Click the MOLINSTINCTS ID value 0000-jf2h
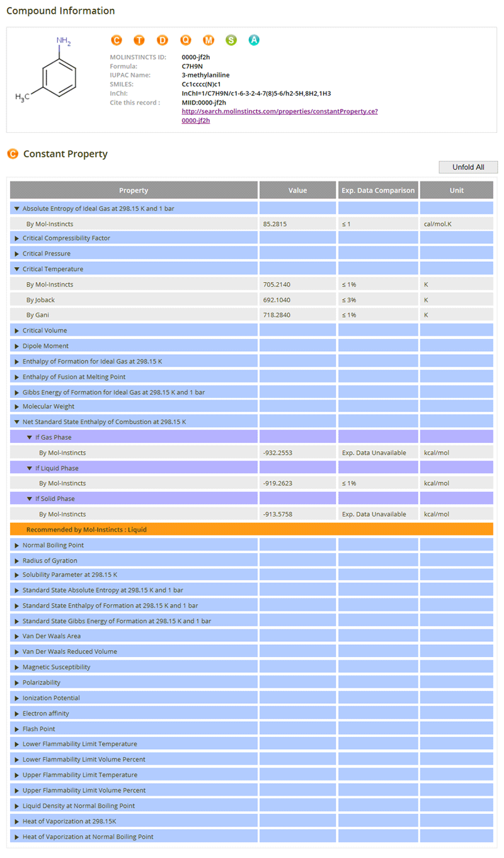504x858 pixels. pos(195,57)
